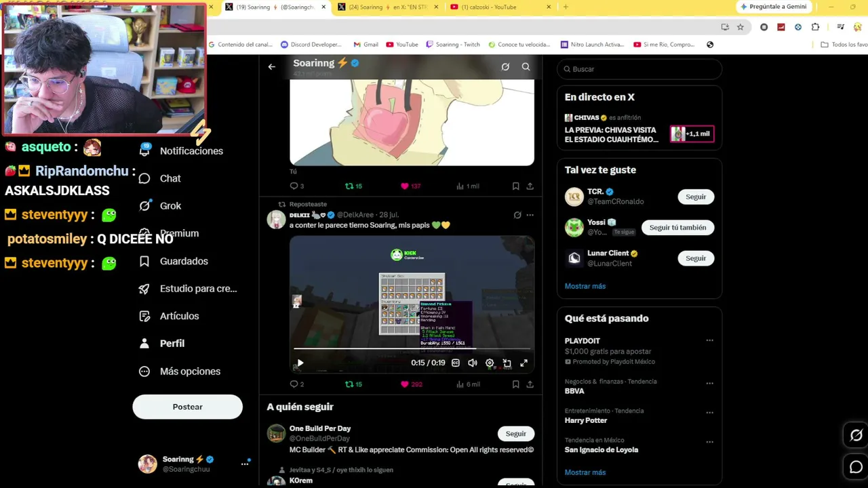The width and height of the screenshot is (868, 488).
Task: Open options for the Harry Potter trend
Action: 709,412
